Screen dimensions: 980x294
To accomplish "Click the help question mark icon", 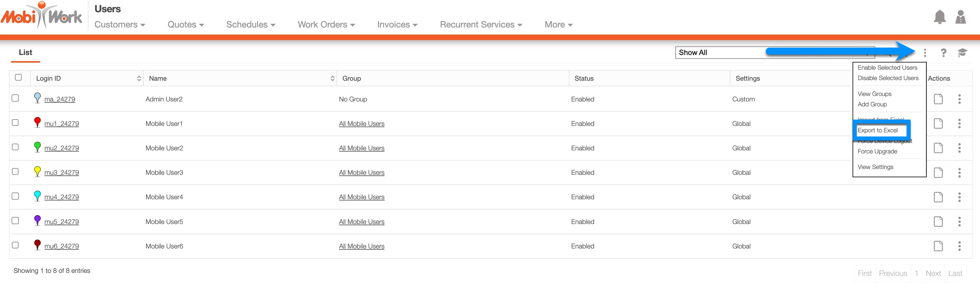I will (x=943, y=53).
